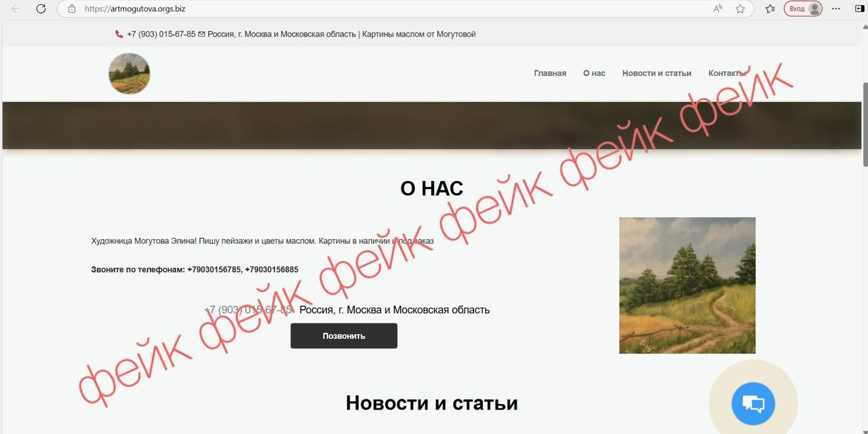This screenshot has height=434, width=868.
Task: Click the 'Новости и статьи' section heading
Action: pos(432,403)
